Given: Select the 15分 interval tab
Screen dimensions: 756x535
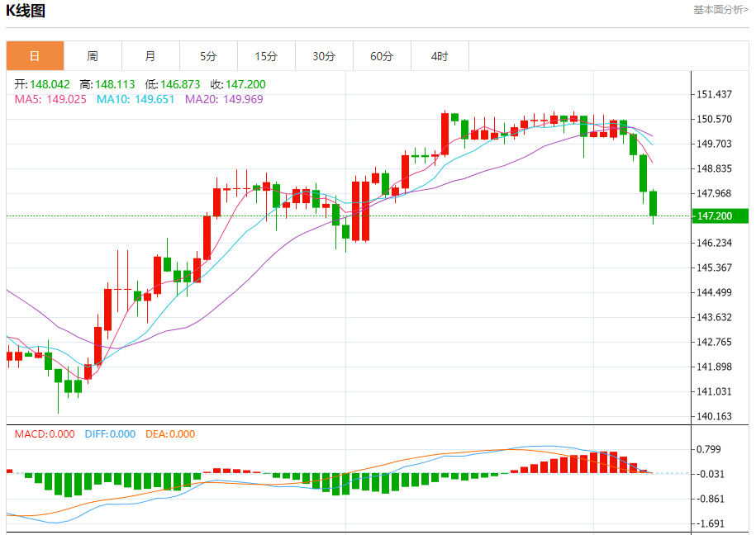Looking at the screenshot, I should point(266,56).
